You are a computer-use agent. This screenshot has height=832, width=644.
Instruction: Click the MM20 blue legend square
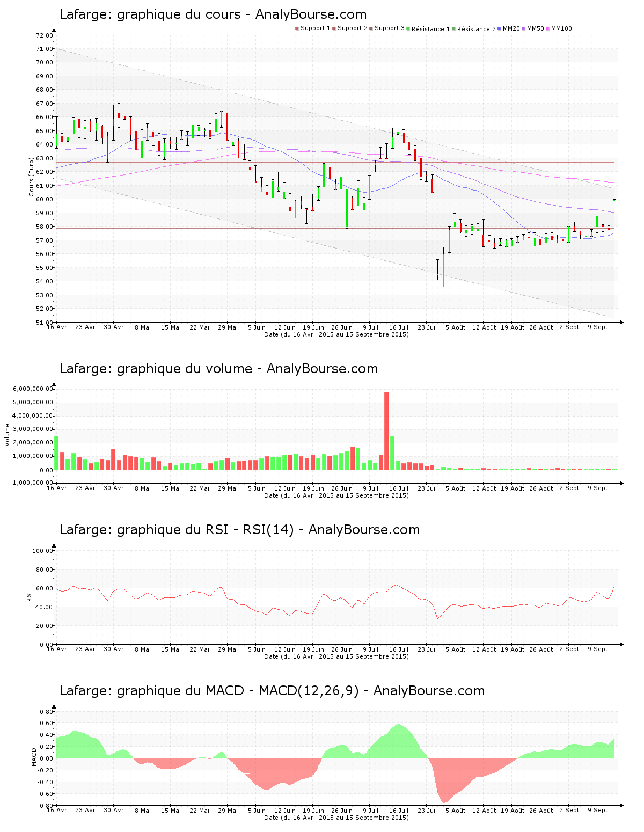[x=500, y=28]
